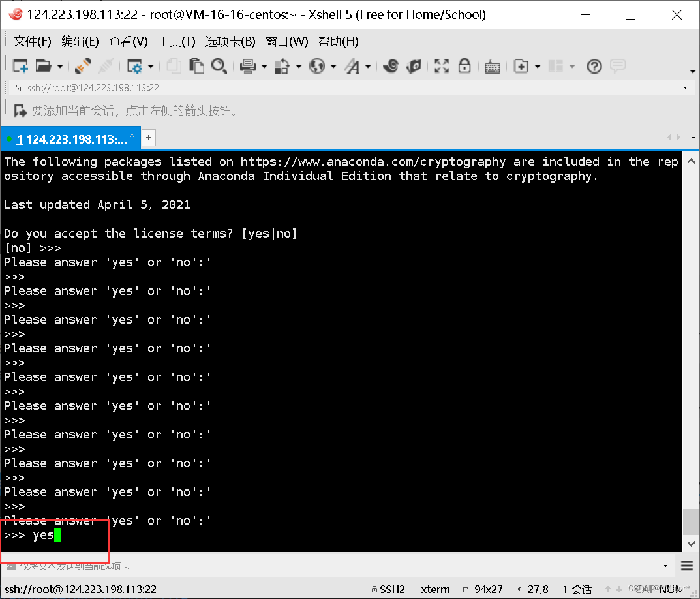Screen dimensions: 700x599
Task: Click the New session icon
Action: coord(20,66)
